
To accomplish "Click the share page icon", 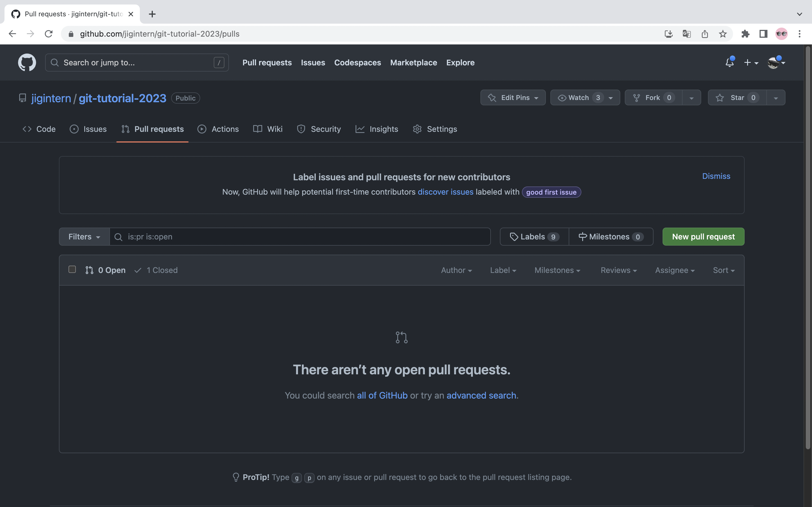I will click(x=705, y=34).
